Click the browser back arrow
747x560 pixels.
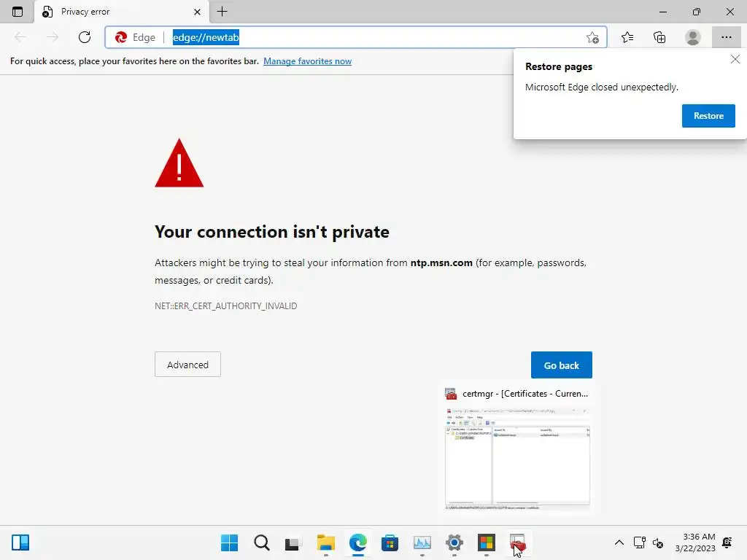click(20, 37)
